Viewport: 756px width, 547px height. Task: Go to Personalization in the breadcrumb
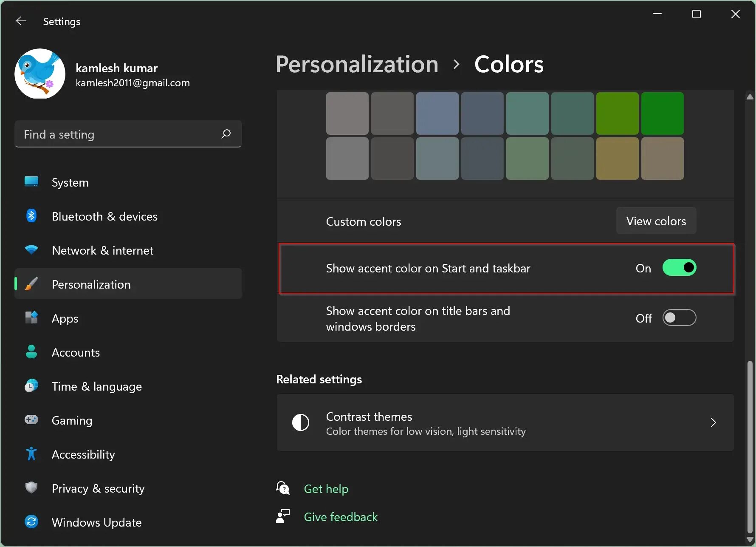[x=357, y=65]
